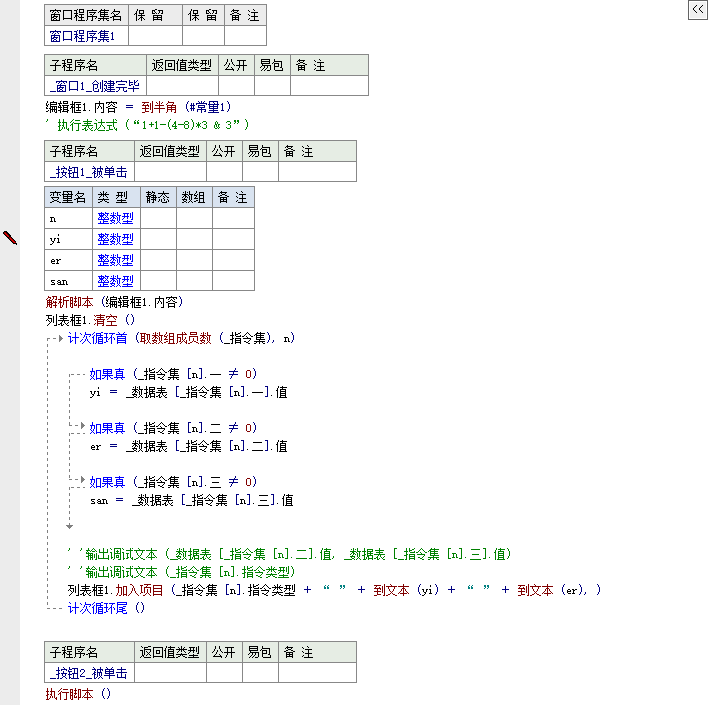The image size is (708, 705).
Task: Click the assignment line yi = _数据表
Action: pos(188,392)
